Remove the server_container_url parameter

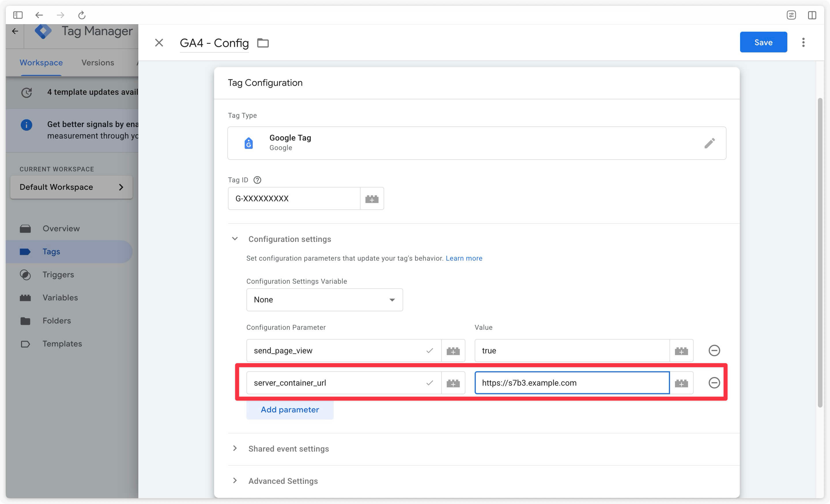click(714, 382)
